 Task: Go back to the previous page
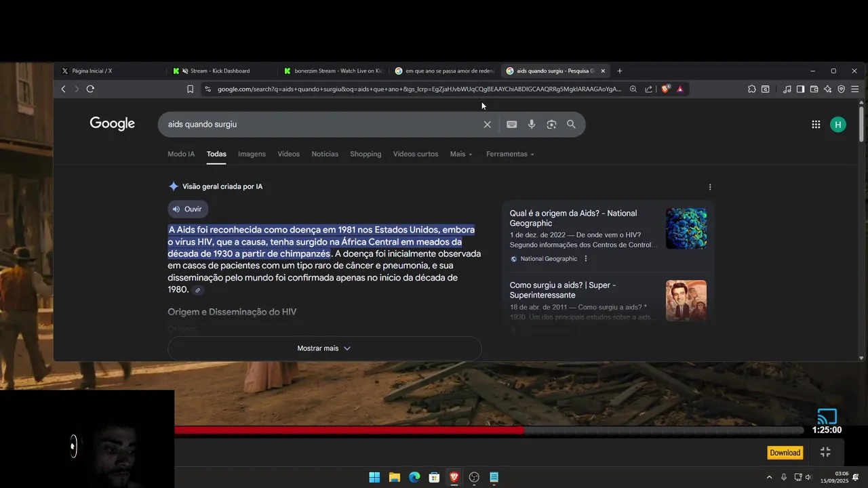click(63, 89)
